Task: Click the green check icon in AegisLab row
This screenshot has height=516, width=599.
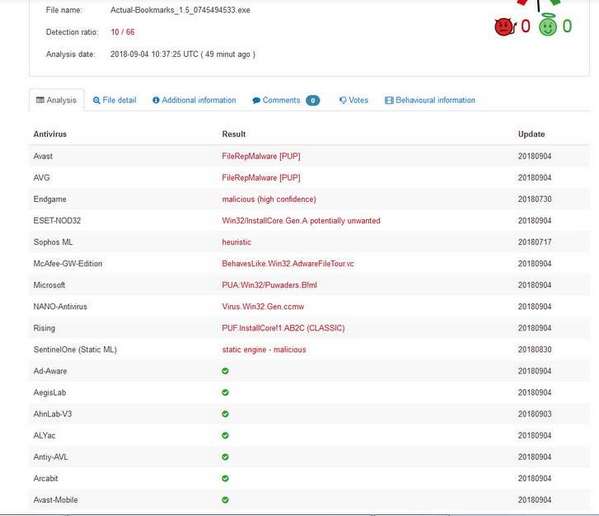Action: pos(225,392)
